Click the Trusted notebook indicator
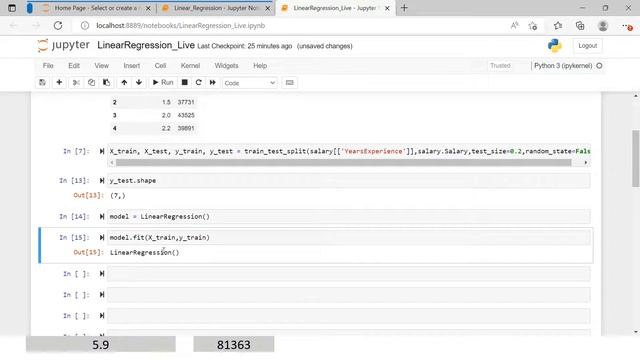The image size is (640, 360). tap(500, 66)
